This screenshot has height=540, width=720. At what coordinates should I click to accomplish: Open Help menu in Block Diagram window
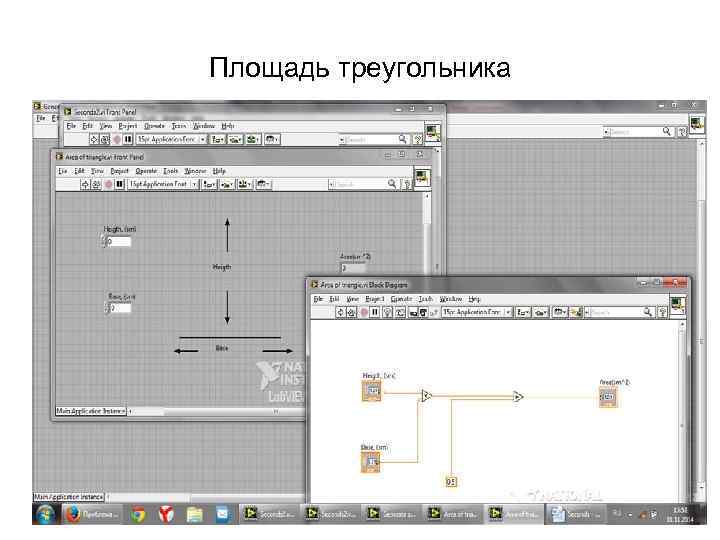point(474,299)
